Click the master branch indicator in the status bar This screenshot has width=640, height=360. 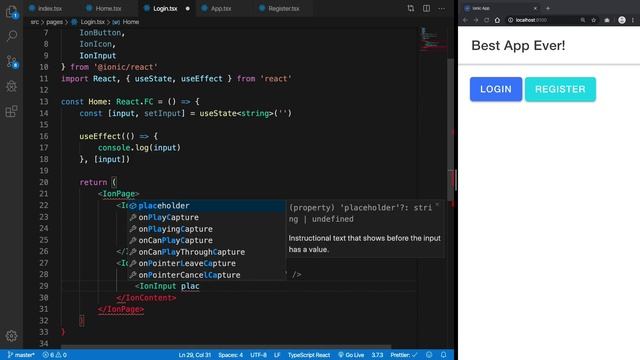(x=21, y=355)
